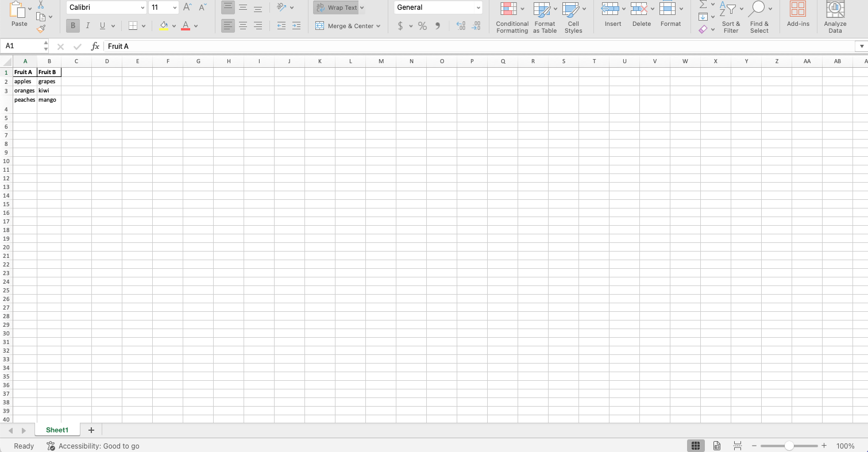Open the Fill Color dropdown arrow
The image size is (868, 452).
pyautogui.click(x=174, y=26)
